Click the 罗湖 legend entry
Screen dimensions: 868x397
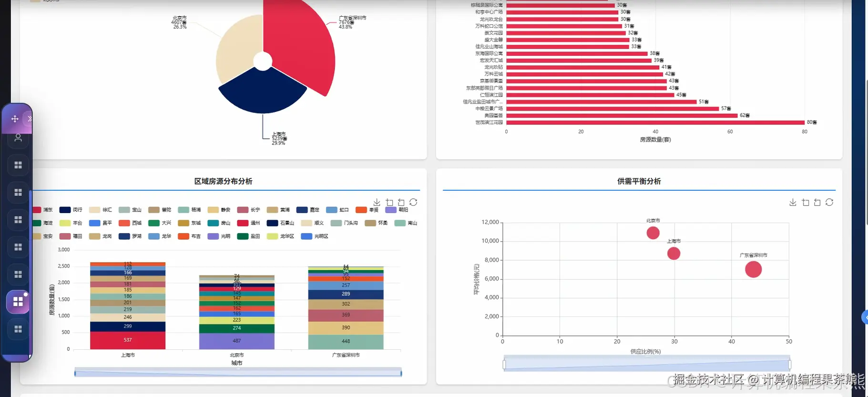coord(130,236)
